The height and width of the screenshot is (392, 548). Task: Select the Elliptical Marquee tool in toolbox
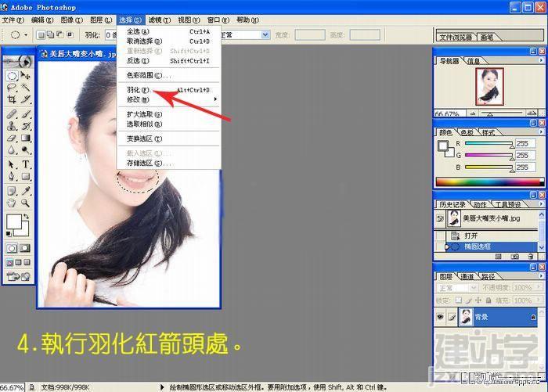pos(12,75)
